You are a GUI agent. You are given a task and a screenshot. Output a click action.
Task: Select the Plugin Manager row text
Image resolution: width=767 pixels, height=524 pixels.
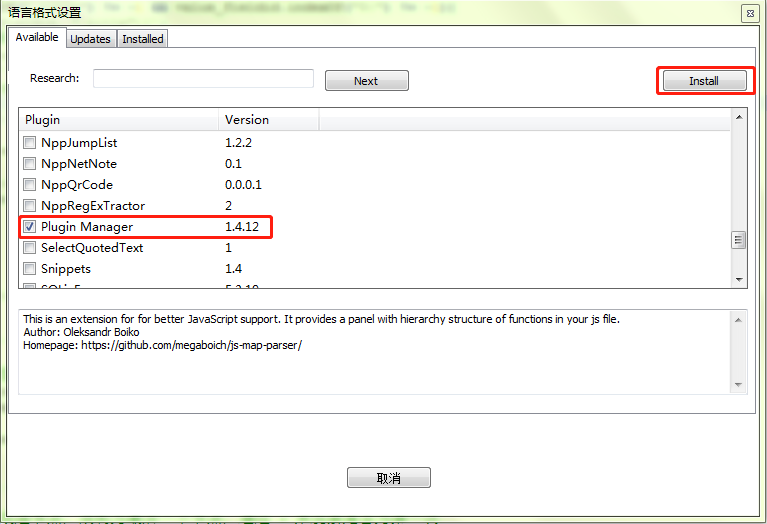point(87,227)
